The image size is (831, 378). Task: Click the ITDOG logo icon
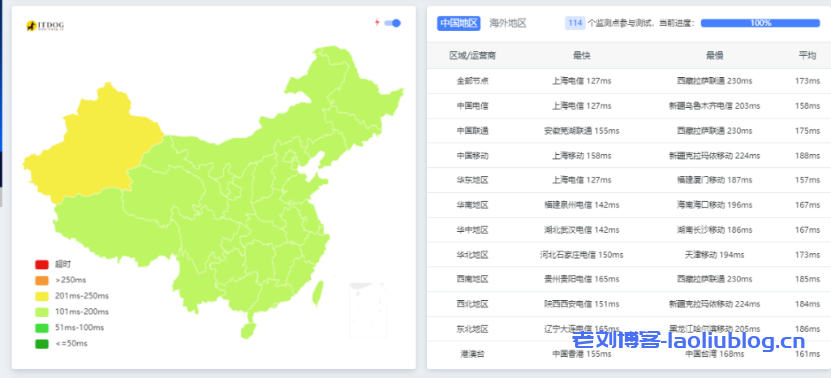pyautogui.click(x=45, y=25)
